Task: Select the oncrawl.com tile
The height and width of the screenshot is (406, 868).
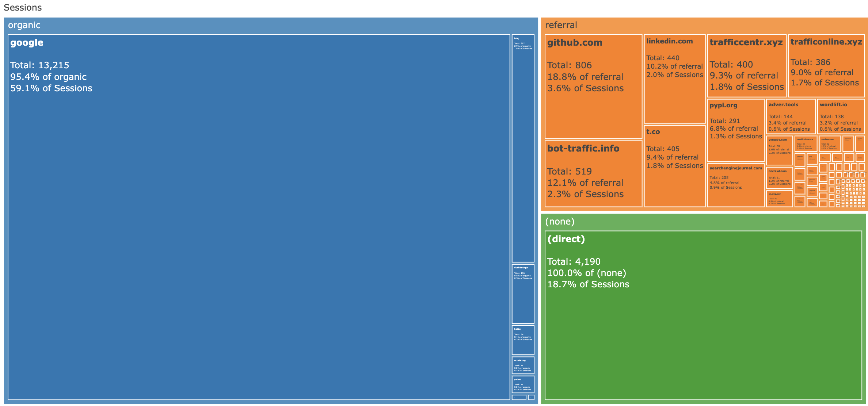Action: pos(779,178)
